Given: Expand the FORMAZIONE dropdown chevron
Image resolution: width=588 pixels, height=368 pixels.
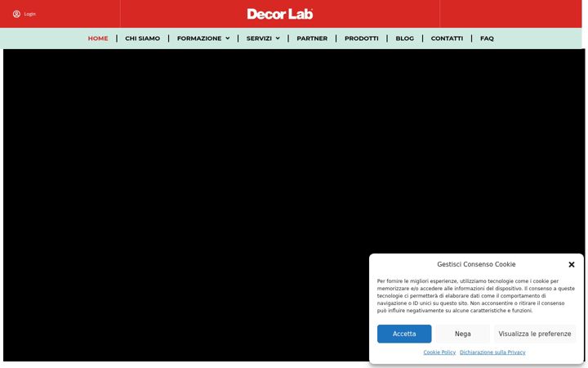Looking at the screenshot, I should click(227, 38).
